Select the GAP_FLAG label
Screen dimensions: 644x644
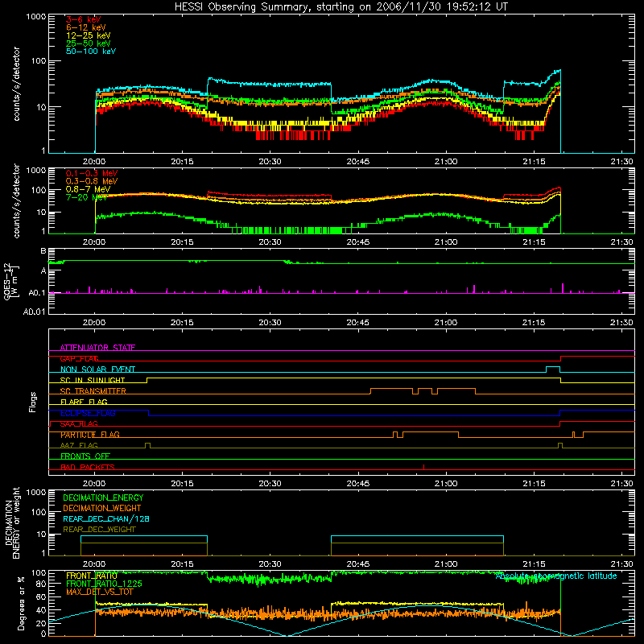pyautogui.click(x=79, y=358)
